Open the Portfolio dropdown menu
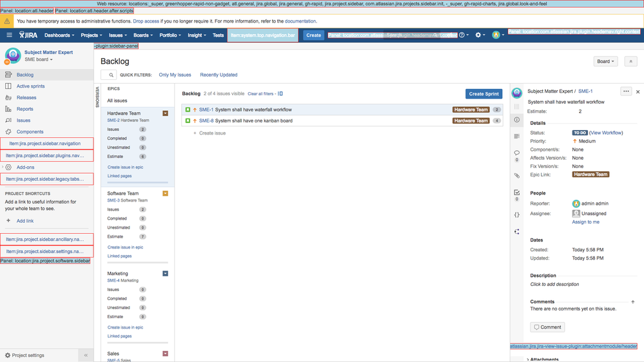The height and width of the screenshot is (362, 644). pos(170,35)
